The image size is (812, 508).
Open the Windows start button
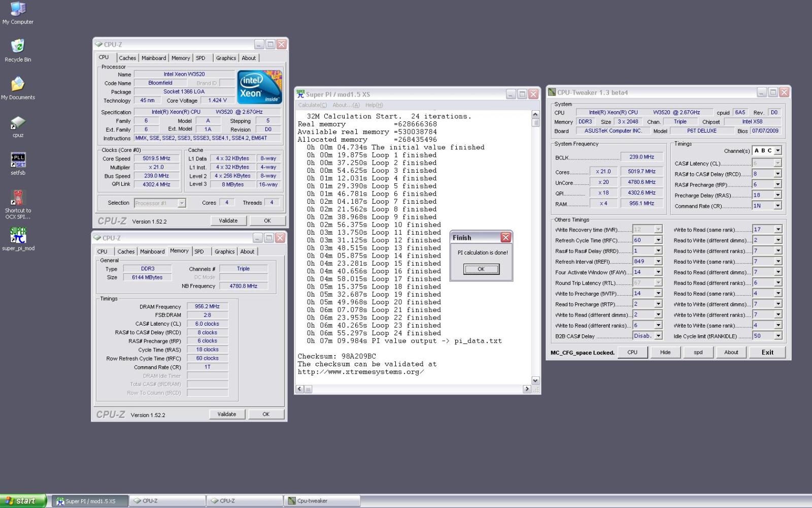tap(23, 501)
